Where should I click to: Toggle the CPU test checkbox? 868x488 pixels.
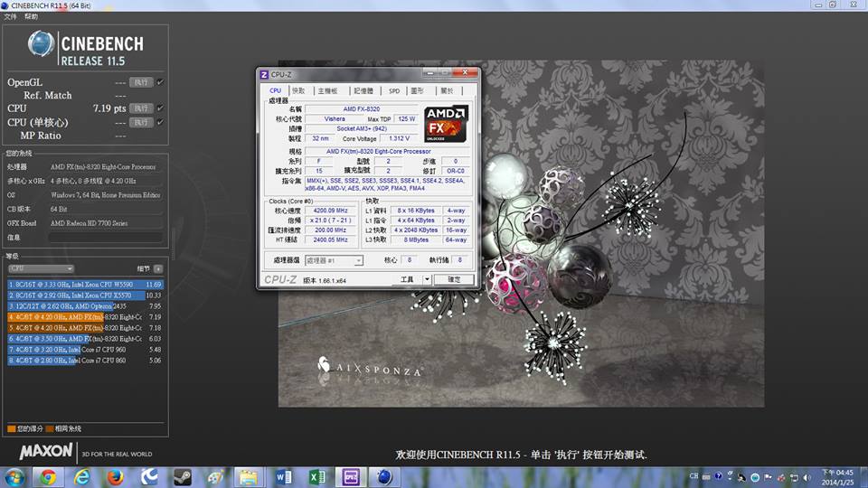point(160,108)
